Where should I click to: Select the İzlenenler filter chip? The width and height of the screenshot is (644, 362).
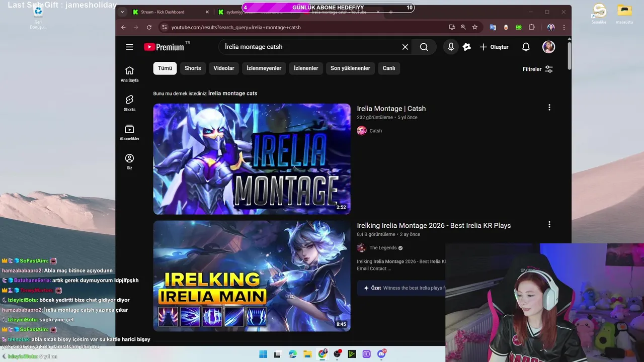[306, 68]
